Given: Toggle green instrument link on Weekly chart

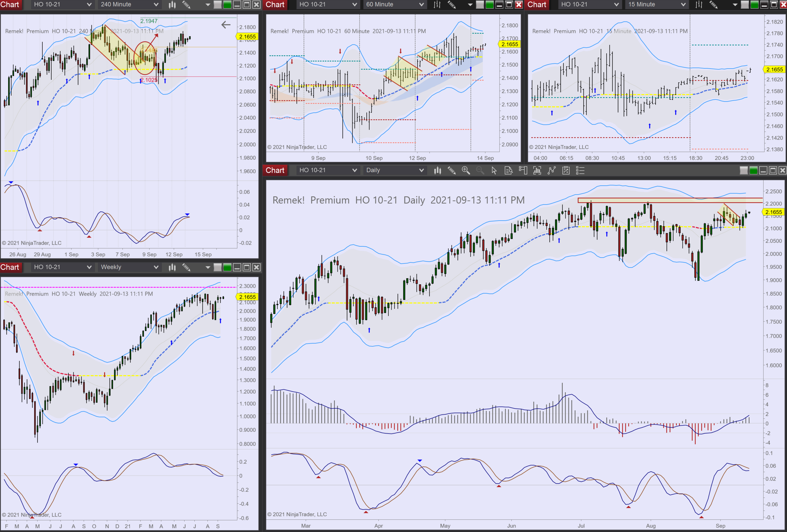Looking at the screenshot, I should (x=227, y=267).
